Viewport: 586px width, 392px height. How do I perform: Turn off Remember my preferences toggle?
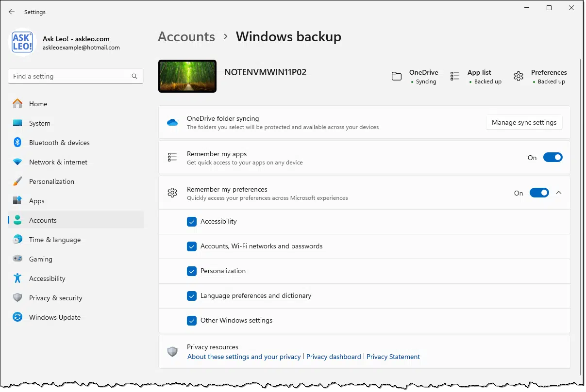539,193
